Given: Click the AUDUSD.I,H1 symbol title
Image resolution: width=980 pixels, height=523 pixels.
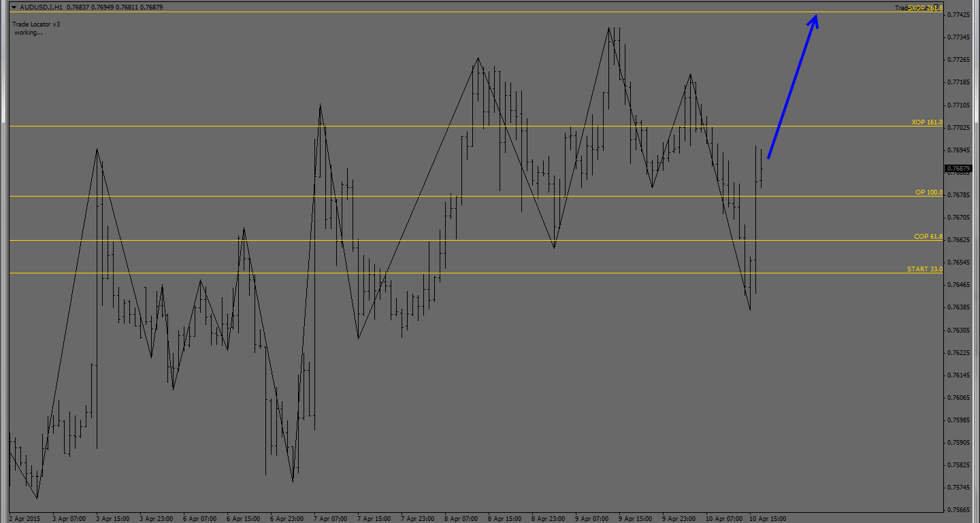Looking at the screenshot, I should (42, 7).
